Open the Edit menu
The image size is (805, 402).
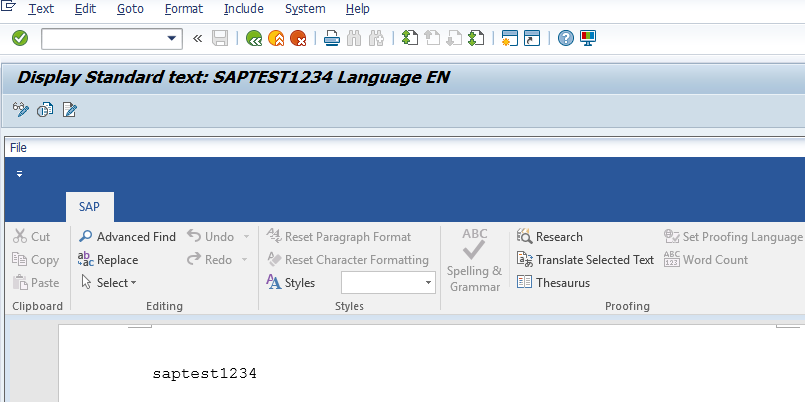click(x=85, y=9)
